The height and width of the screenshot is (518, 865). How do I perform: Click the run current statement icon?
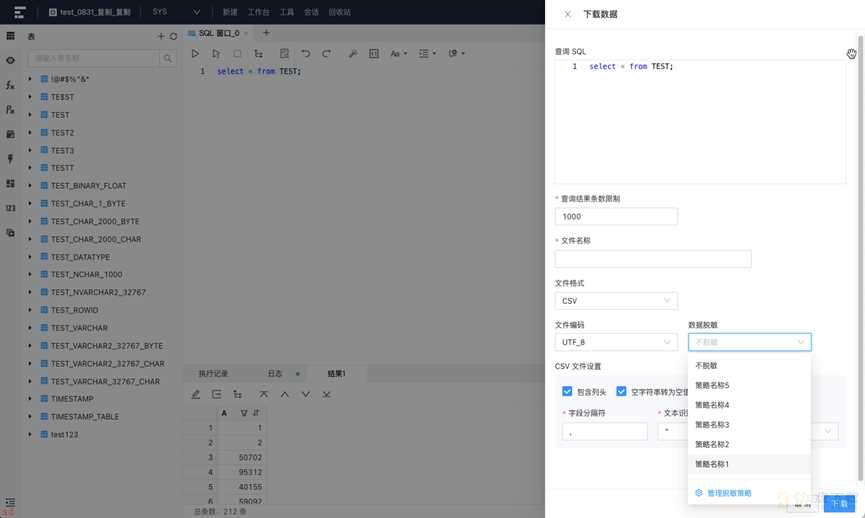(216, 54)
